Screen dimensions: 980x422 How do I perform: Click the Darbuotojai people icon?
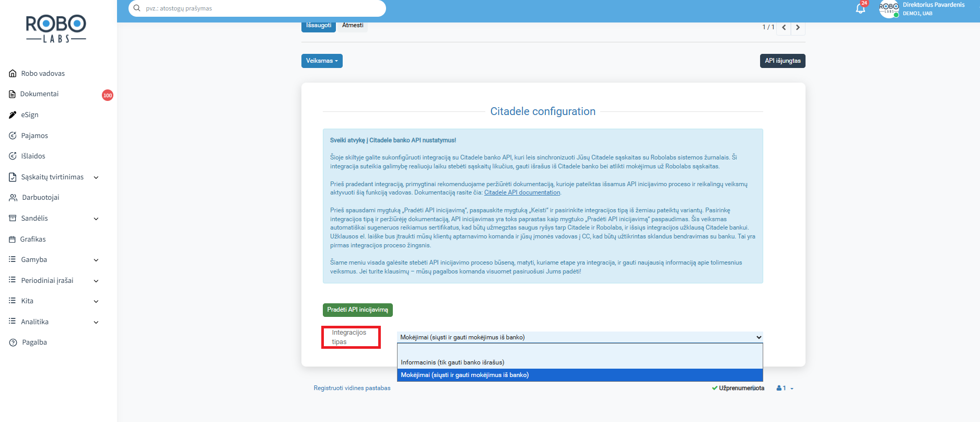(13, 198)
